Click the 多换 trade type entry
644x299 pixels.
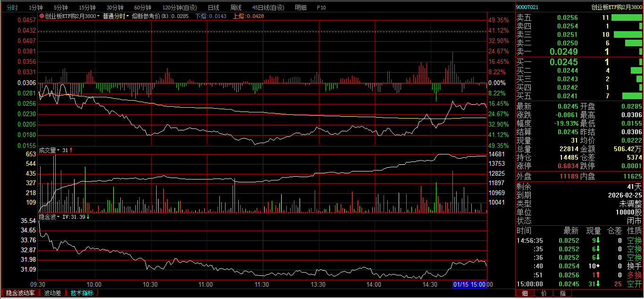pos(635,274)
